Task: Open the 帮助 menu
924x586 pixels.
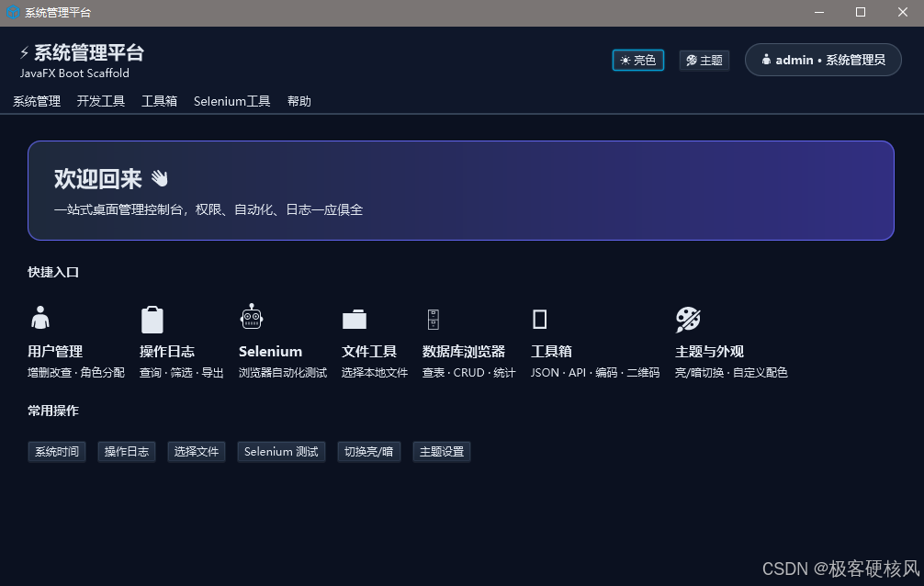Action: 299,101
